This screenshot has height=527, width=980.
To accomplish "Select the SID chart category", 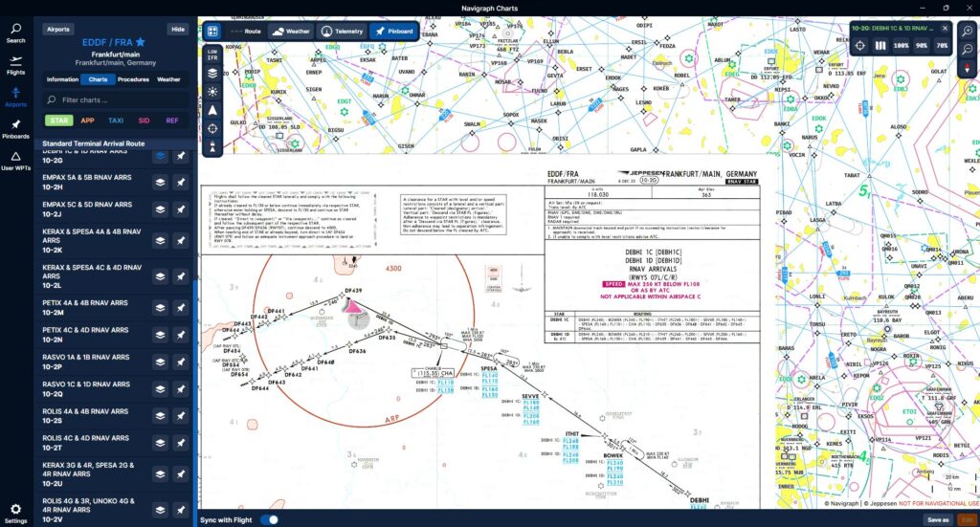I will click(x=144, y=121).
